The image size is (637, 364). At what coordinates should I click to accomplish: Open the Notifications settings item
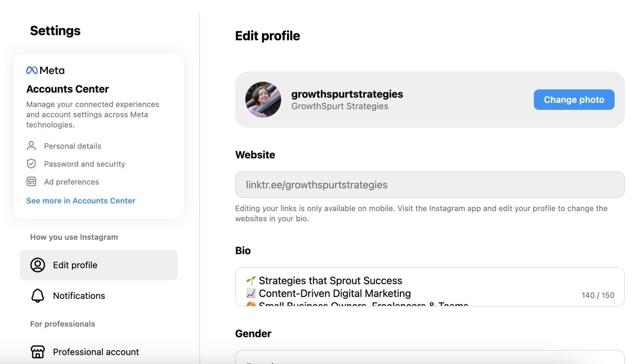click(98, 296)
